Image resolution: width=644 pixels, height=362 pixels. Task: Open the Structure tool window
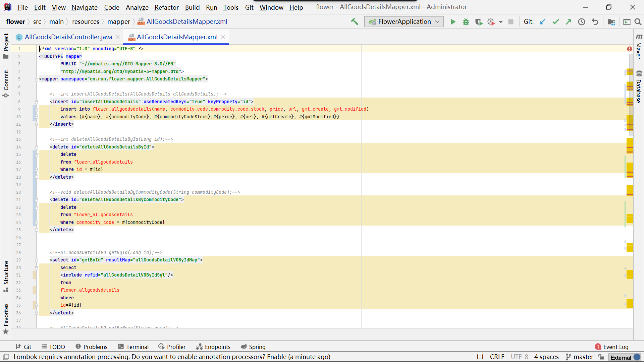(x=6, y=276)
